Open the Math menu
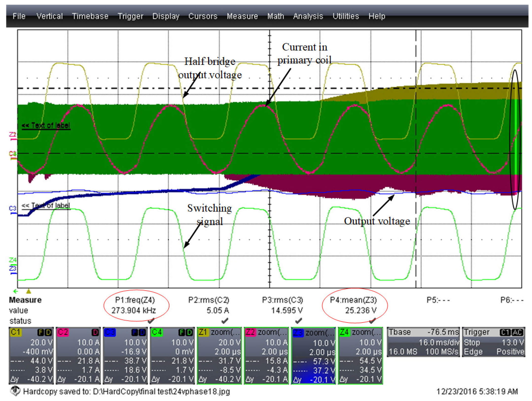This screenshot has width=532, height=401. pos(275,16)
